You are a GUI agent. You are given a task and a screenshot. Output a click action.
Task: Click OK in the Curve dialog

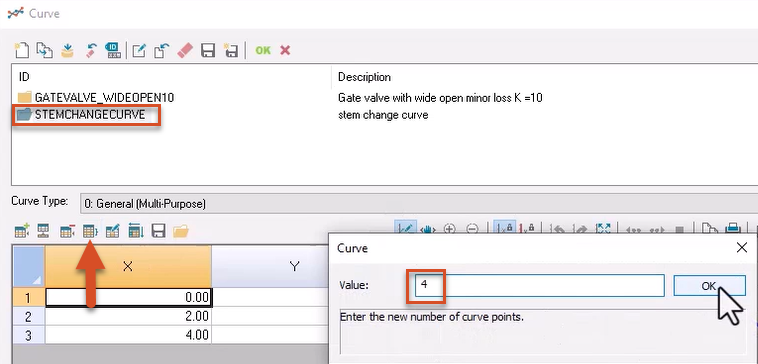[709, 286]
